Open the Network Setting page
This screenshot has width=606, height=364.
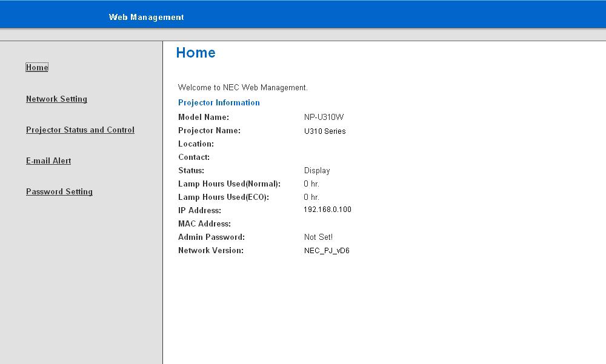(x=56, y=99)
